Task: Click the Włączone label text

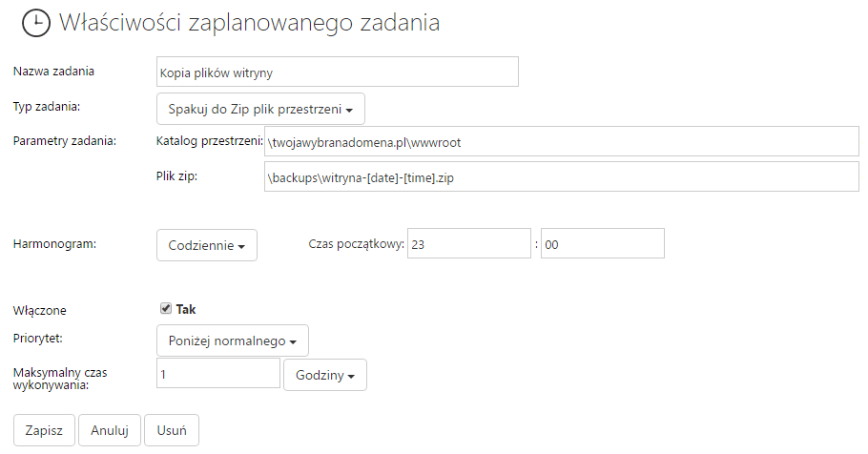Action: click(40, 310)
